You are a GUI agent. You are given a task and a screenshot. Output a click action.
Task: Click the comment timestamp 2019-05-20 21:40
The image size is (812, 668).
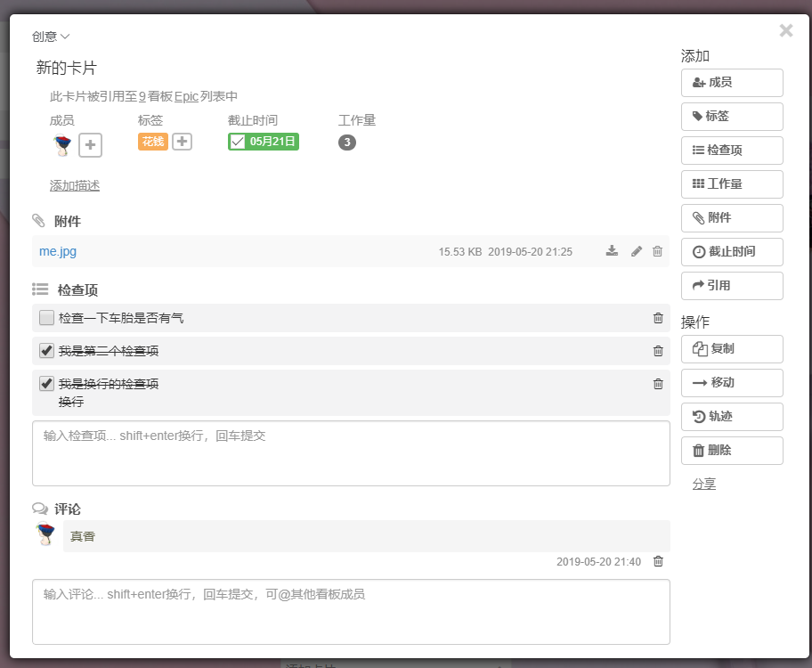pyautogui.click(x=598, y=562)
